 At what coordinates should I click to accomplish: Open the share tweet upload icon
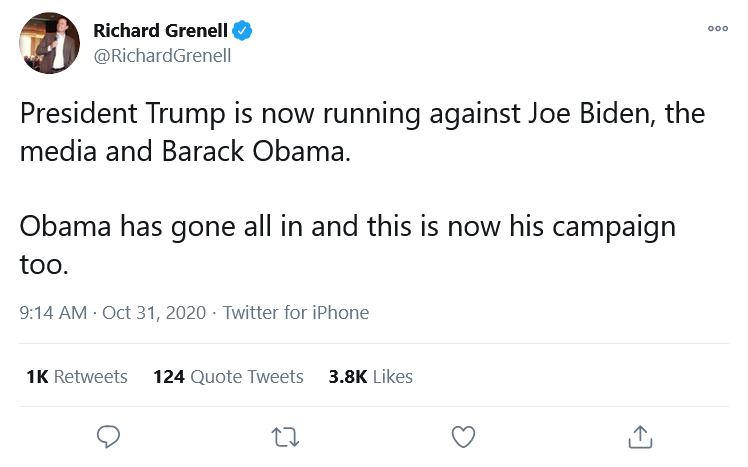pos(640,436)
